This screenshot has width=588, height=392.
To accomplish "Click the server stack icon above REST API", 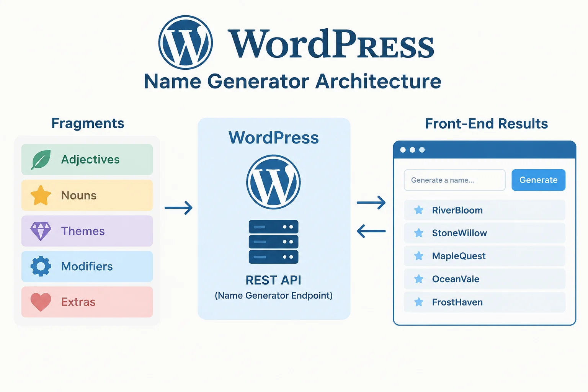I will tap(273, 242).
